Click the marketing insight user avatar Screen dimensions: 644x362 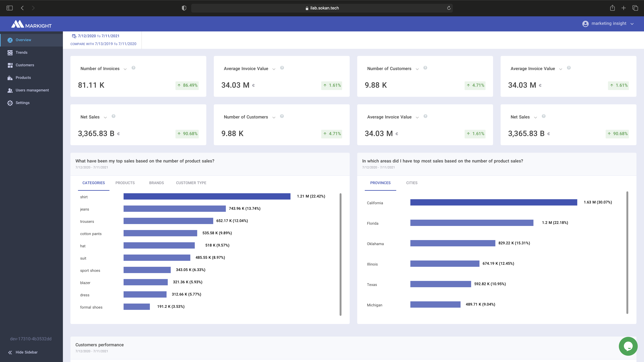click(585, 24)
